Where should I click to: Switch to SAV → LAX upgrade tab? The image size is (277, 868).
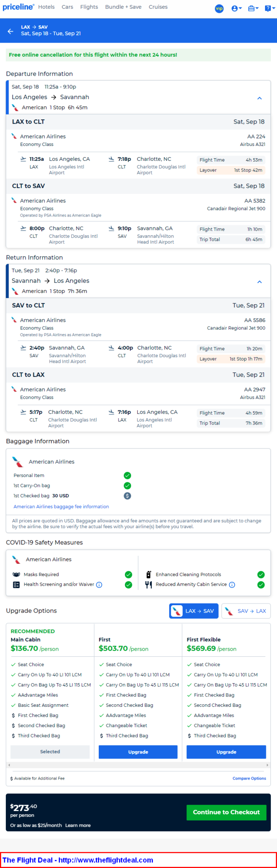246,611
